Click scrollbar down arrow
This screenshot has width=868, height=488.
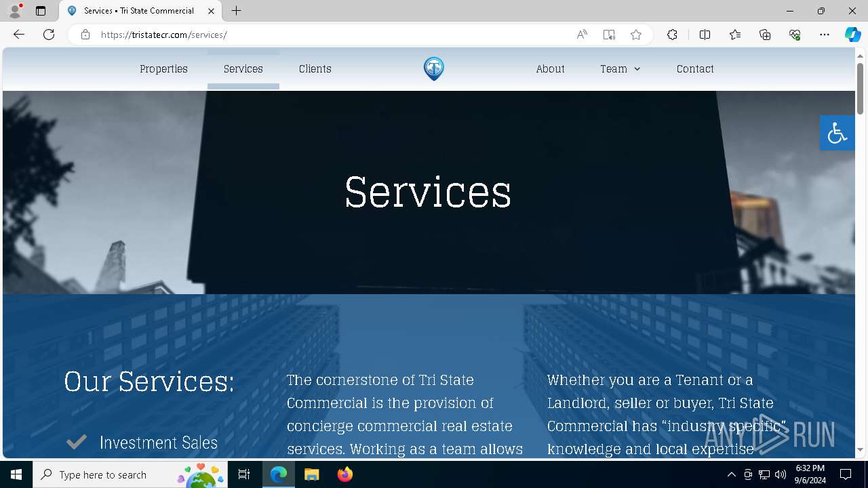click(x=860, y=450)
